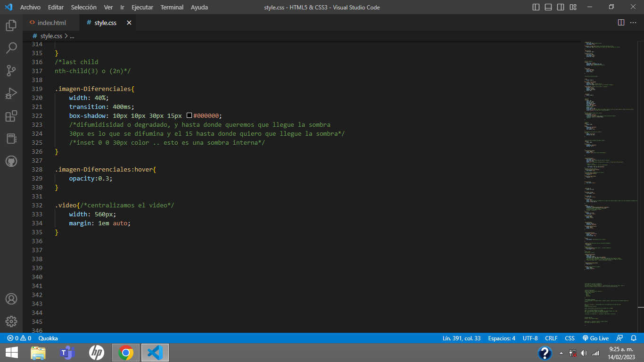
Task: Open the GitHub view in activity bar
Action: 11,161
